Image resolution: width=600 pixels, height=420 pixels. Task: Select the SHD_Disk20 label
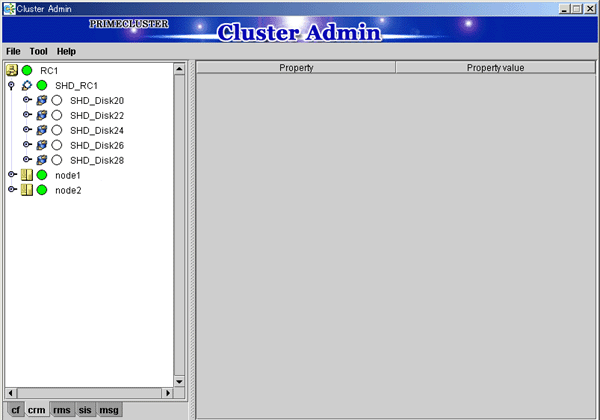click(97, 101)
